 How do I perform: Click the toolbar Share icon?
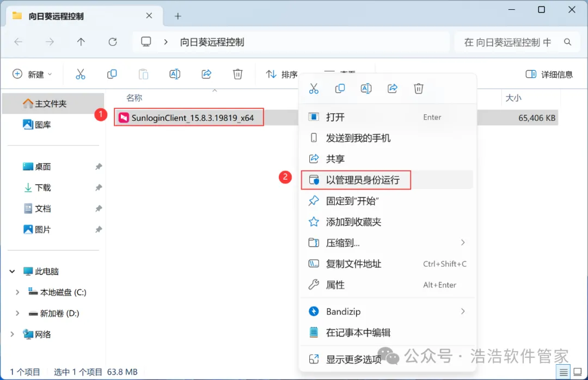206,74
